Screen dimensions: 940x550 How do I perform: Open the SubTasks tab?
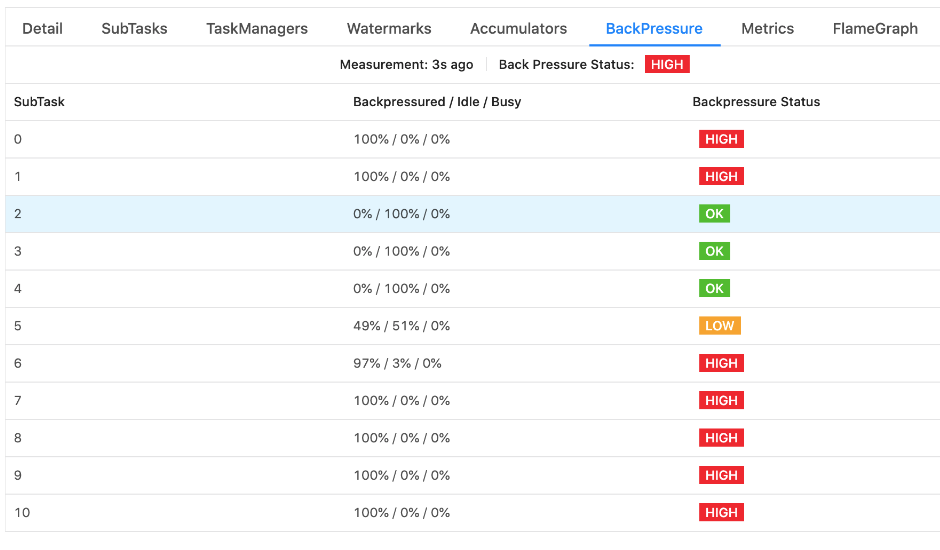tap(134, 28)
